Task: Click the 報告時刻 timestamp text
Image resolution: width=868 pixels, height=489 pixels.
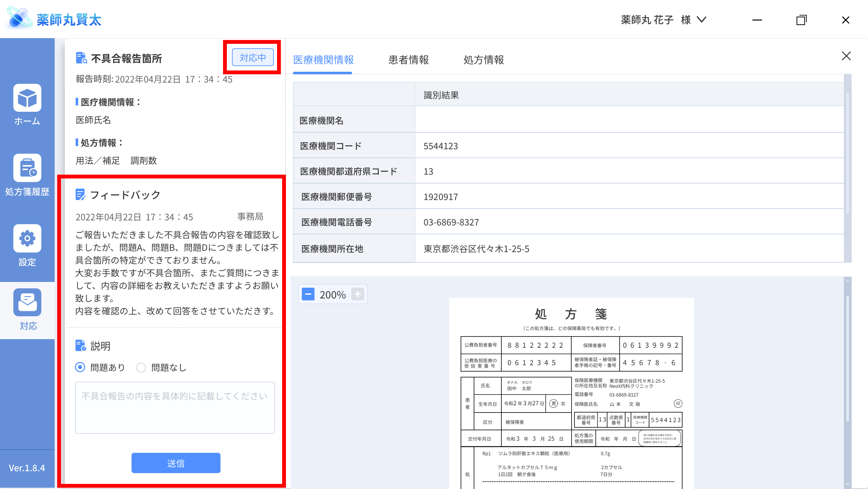Action: tap(154, 79)
